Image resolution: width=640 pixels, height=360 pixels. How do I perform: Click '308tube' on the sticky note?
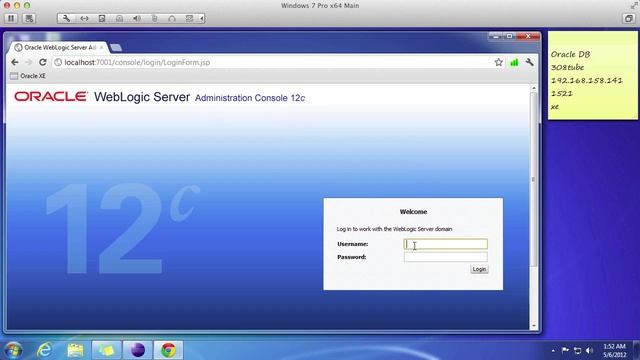pos(567,67)
